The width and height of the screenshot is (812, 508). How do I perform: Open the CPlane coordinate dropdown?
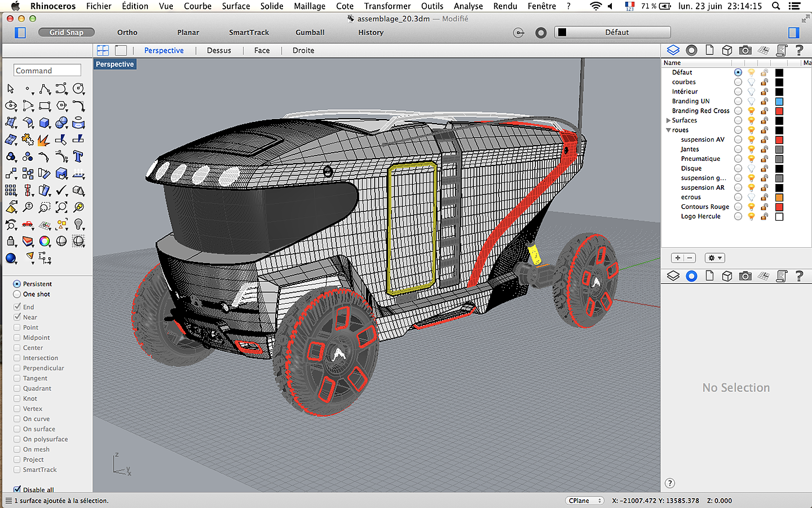pos(584,500)
